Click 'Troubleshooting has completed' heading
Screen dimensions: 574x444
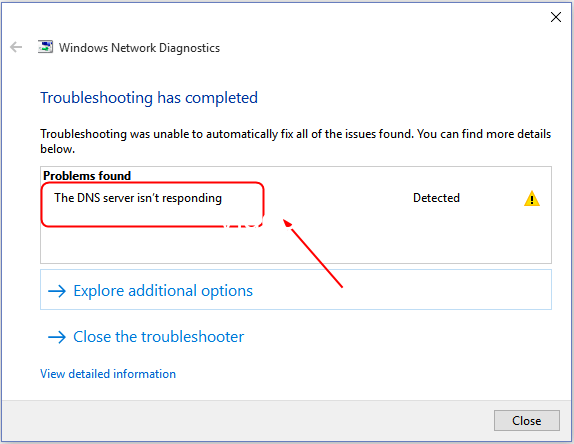149,98
